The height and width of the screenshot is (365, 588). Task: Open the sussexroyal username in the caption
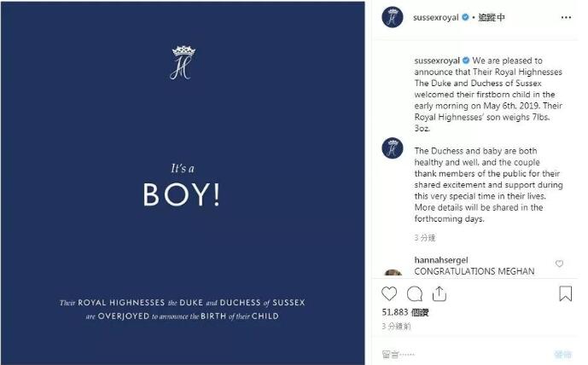coord(435,61)
